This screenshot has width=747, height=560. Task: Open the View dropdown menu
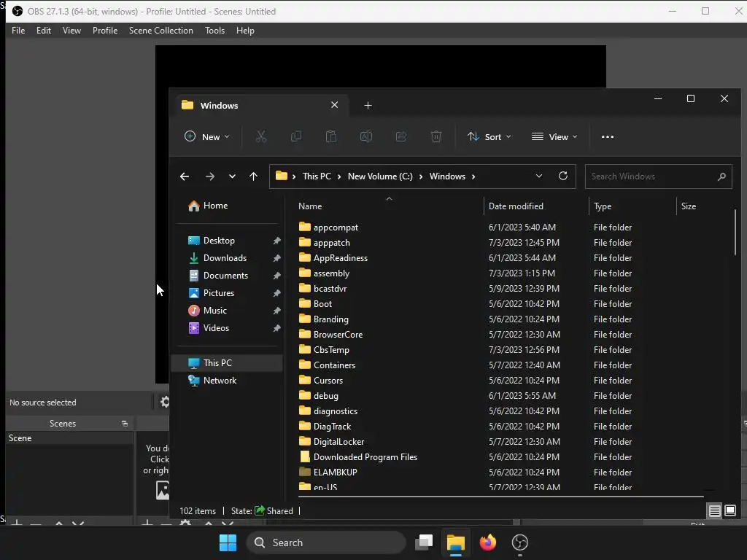tap(554, 136)
